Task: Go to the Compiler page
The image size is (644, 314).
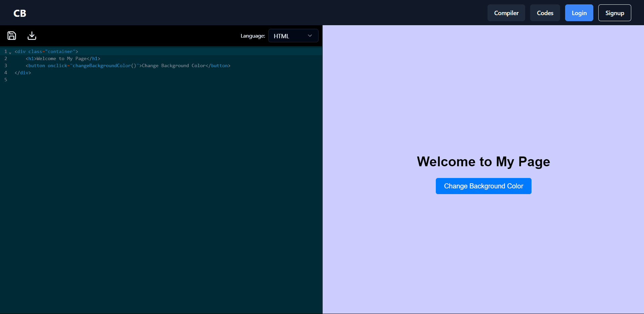Action: [506, 13]
